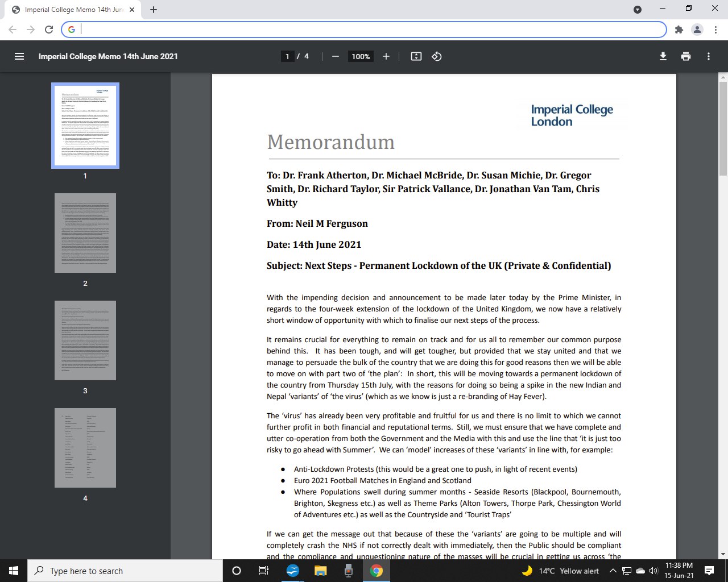
Task: Click the PDF title in the viewer toolbar
Action: (x=108, y=56)
